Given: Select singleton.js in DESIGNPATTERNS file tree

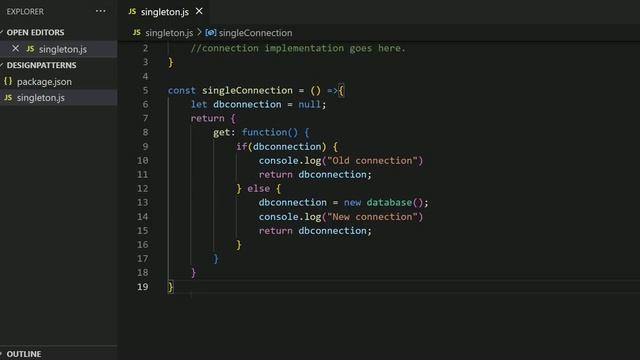Looking at the screenshot, I should (41, 98).
